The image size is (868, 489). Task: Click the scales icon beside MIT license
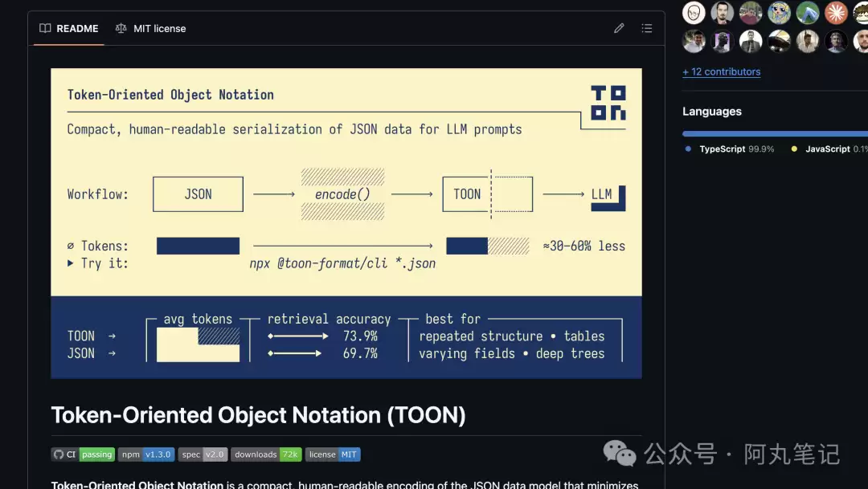[121, 28]
